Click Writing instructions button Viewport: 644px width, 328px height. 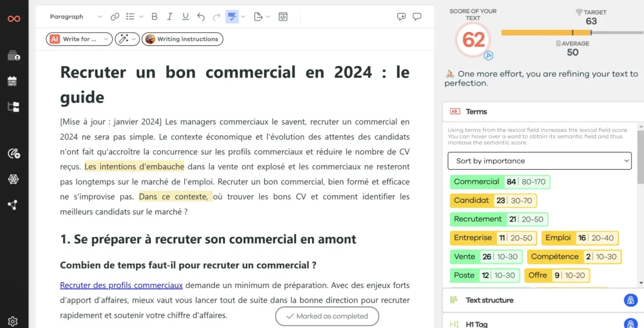[183, 39]
